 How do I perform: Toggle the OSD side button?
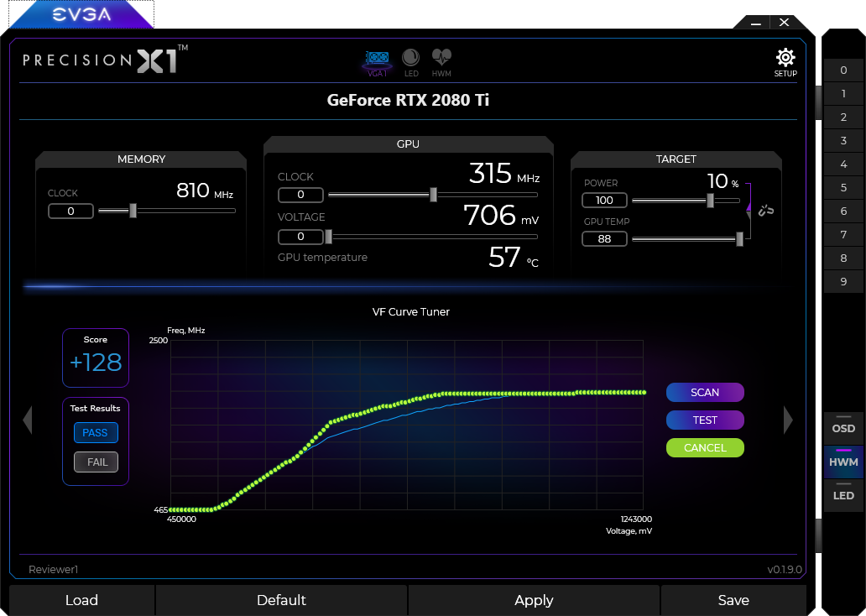(843, 428)
